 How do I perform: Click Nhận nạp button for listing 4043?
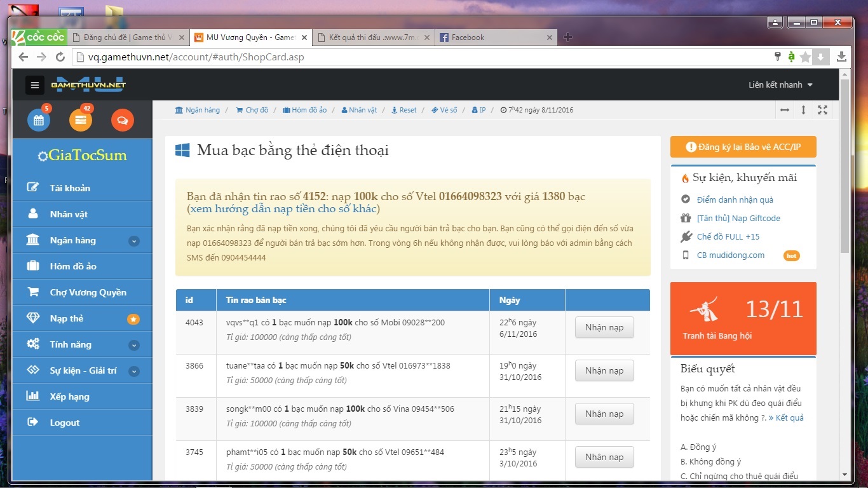click(604, 327)
